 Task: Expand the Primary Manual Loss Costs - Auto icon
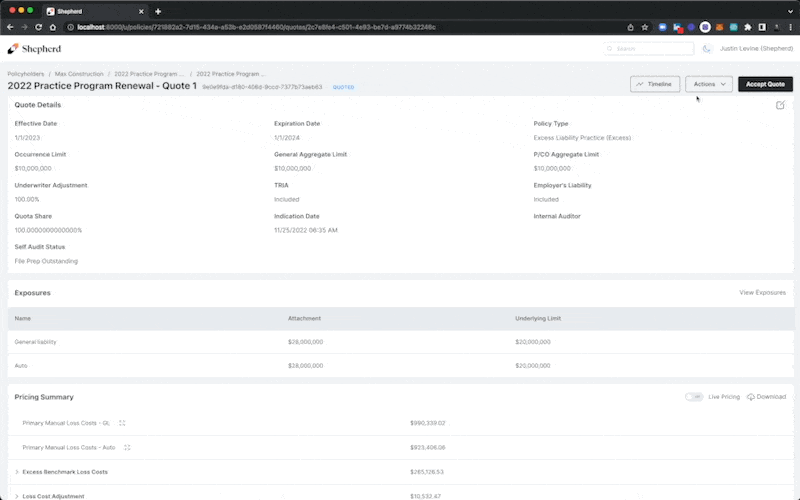coord(127,447)
